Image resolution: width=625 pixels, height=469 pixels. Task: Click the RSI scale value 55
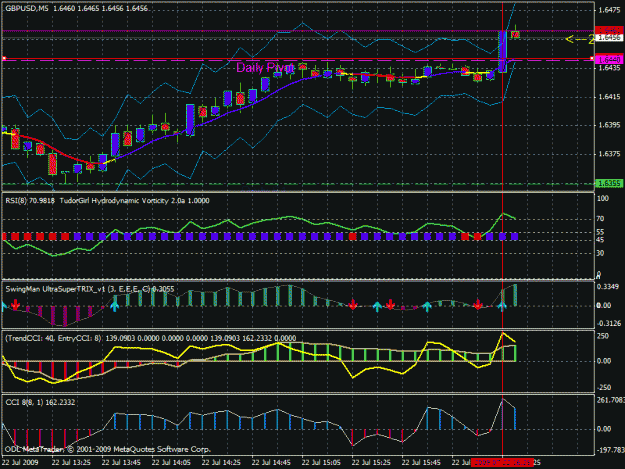[x=600, y=232]
